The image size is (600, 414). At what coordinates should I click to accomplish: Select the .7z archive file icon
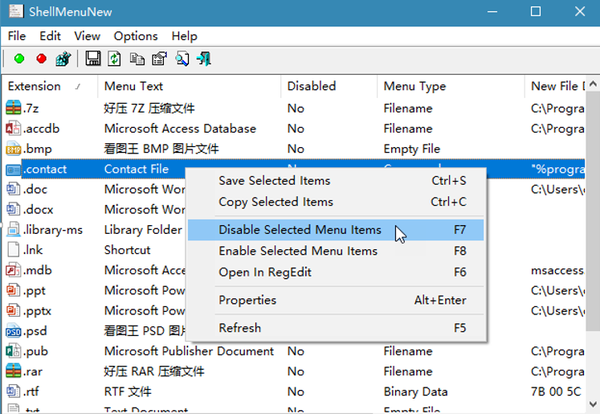pyautogui.click(x=13, y=108)
